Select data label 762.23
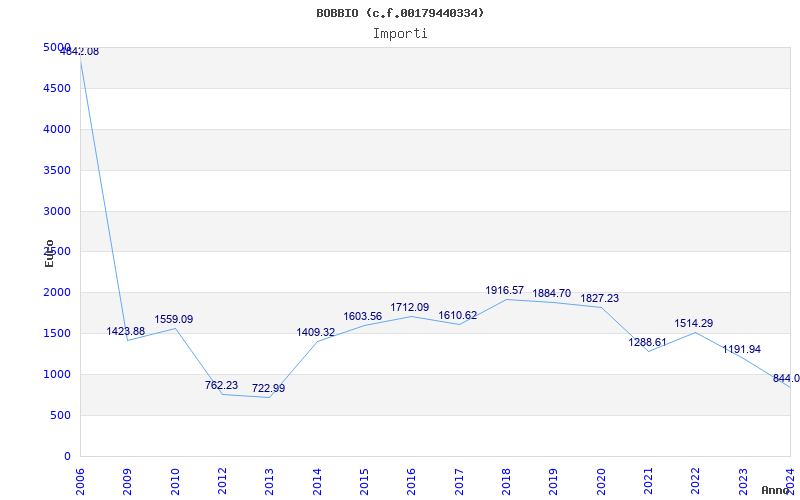 click(x=221, y=386)
